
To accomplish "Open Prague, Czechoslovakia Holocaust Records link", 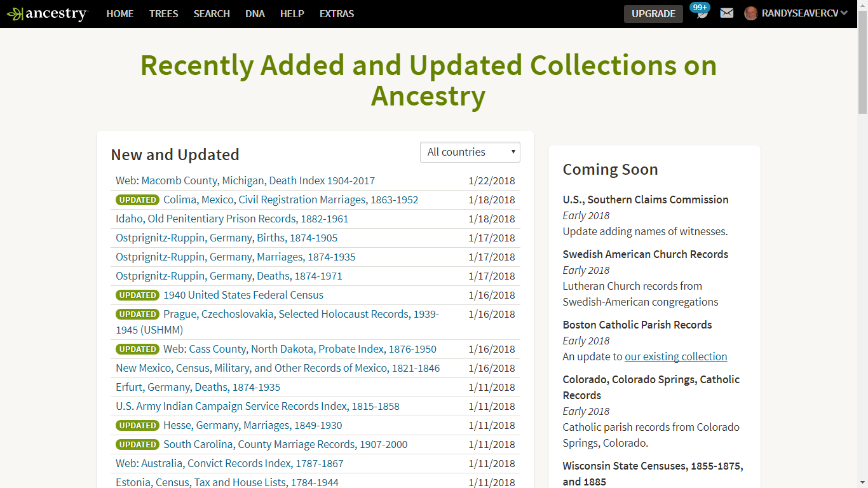I will [278, 322].
